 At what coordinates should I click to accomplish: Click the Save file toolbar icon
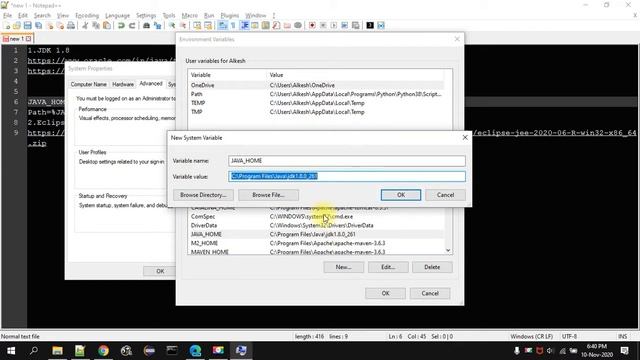point(27,25)
